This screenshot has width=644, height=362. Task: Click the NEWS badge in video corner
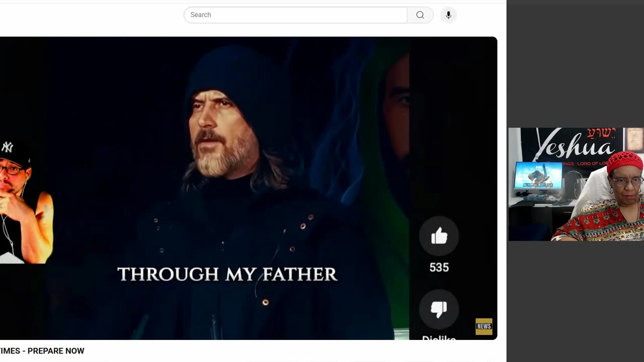pos(484,326)
